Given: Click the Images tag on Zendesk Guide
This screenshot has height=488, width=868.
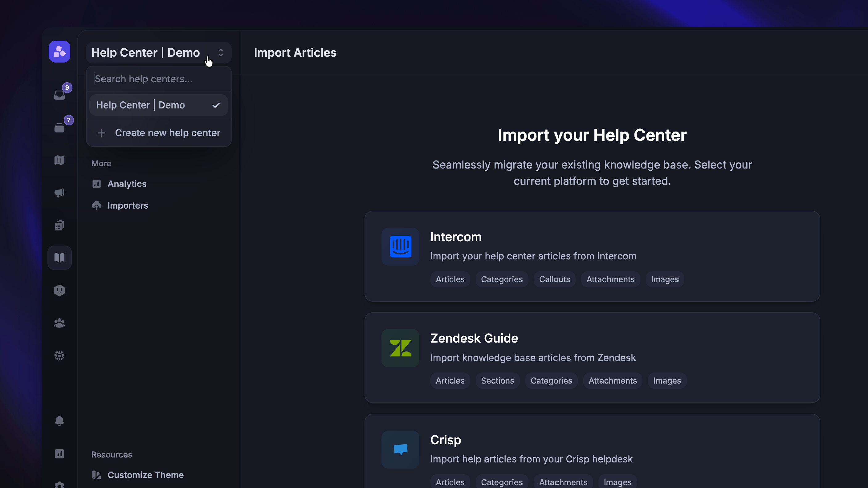Looking at the screenshot, I should (x=667, y=381).
